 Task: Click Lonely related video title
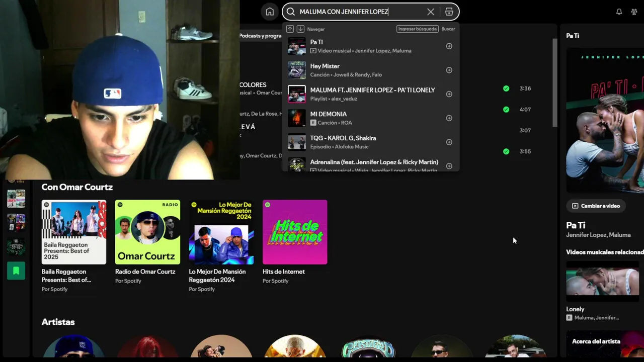[575, 309]
